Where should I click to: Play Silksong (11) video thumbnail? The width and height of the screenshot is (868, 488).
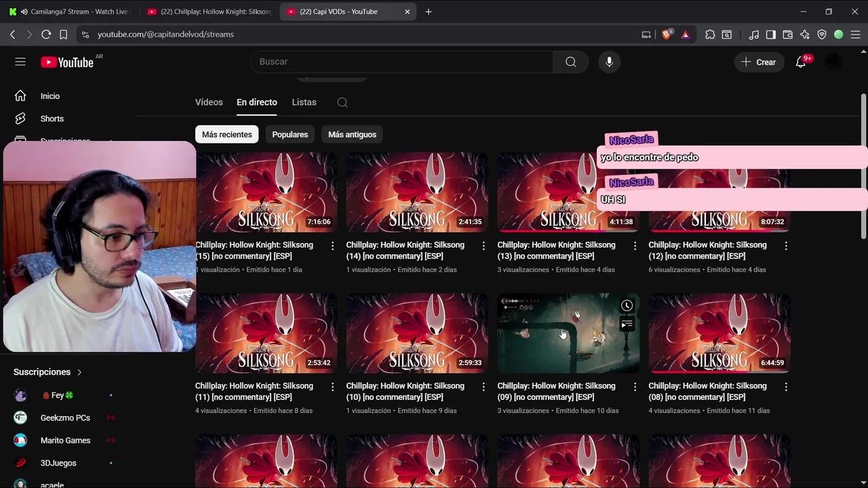[266, 333]
